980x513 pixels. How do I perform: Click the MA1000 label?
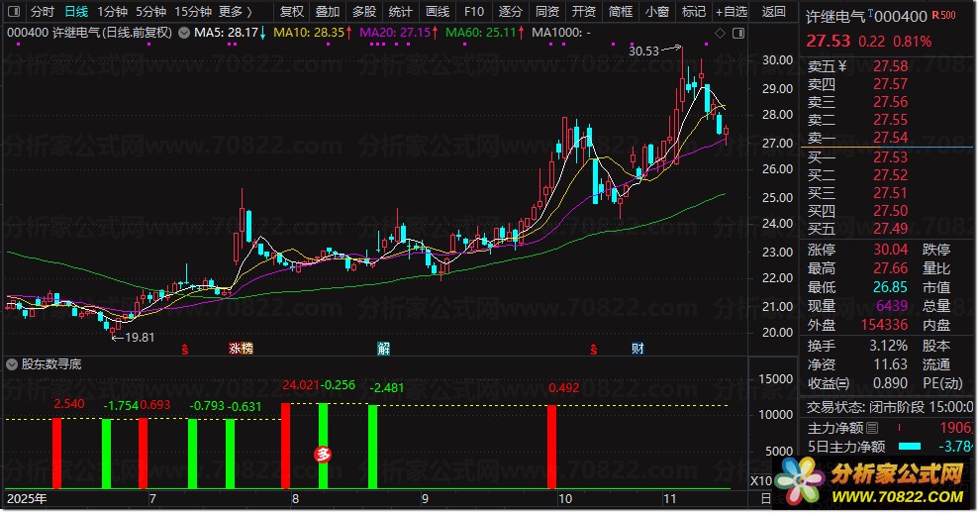click(x=561, y=32)
